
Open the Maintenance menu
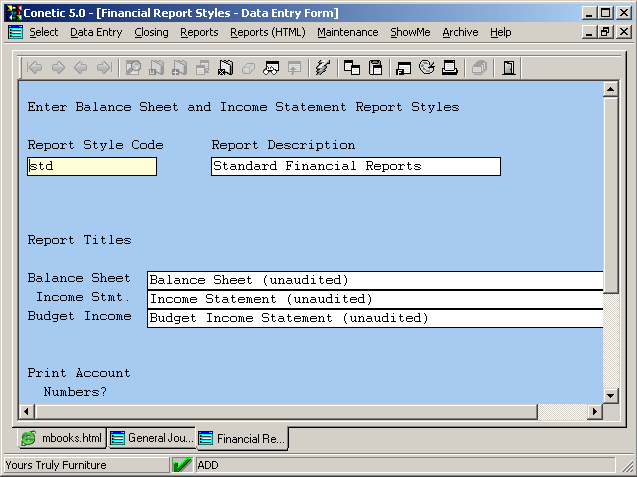click(349, 32)
